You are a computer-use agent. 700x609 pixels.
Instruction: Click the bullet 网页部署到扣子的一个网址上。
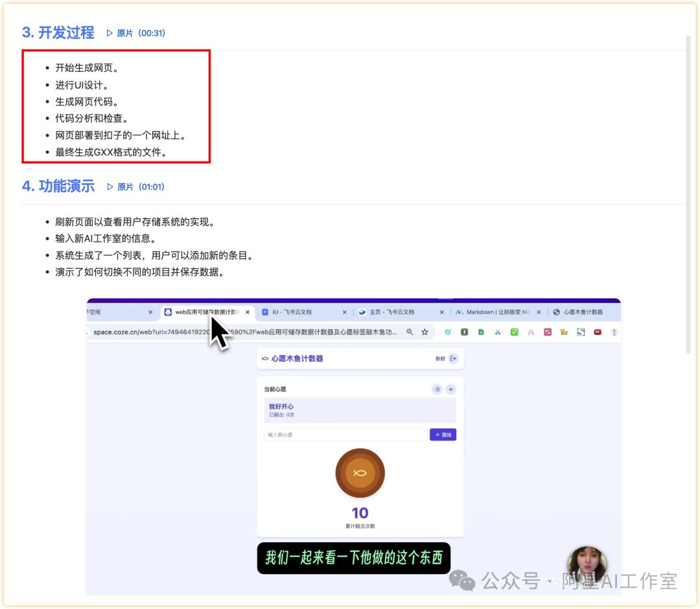(121, 135)
